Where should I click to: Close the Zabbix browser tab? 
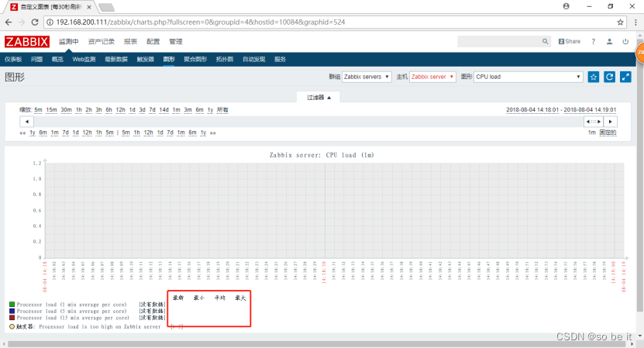(89, 7)
